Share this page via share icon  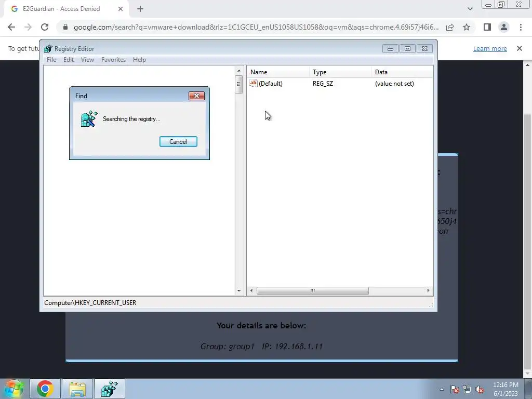[x=450, y=27]
